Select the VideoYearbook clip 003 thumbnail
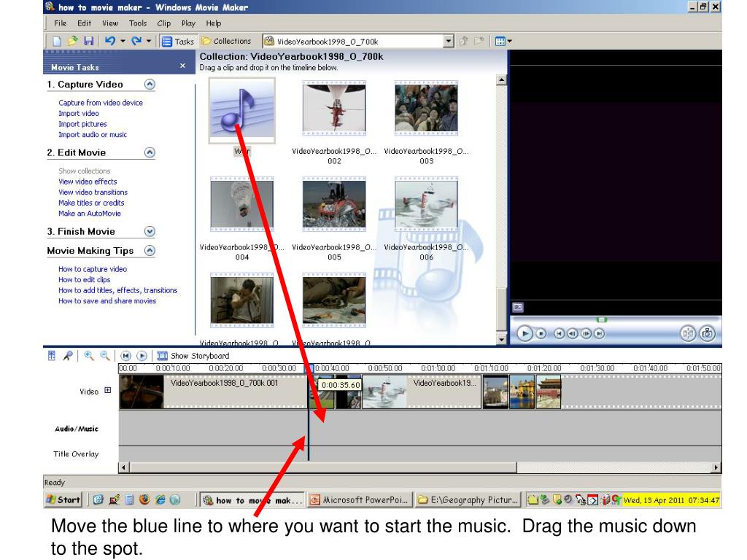Image resolution: width=747 pixels, height=560 pixels. [x=426, y=109]
